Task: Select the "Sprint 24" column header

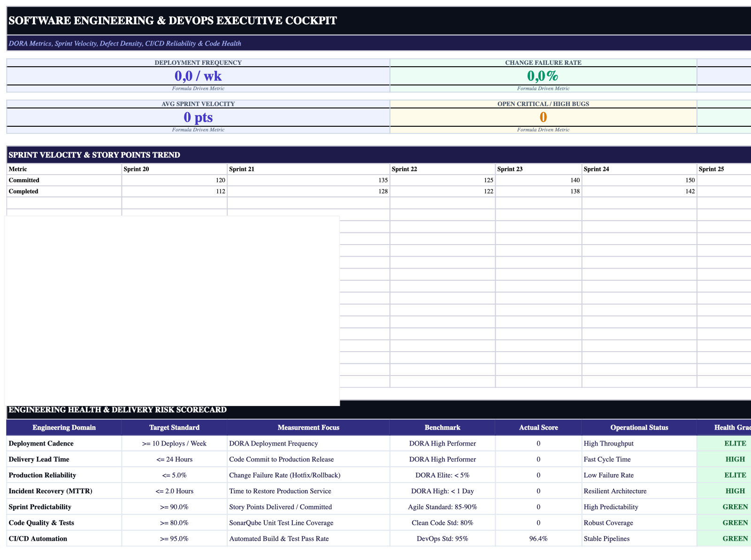Action: (639, 169)
